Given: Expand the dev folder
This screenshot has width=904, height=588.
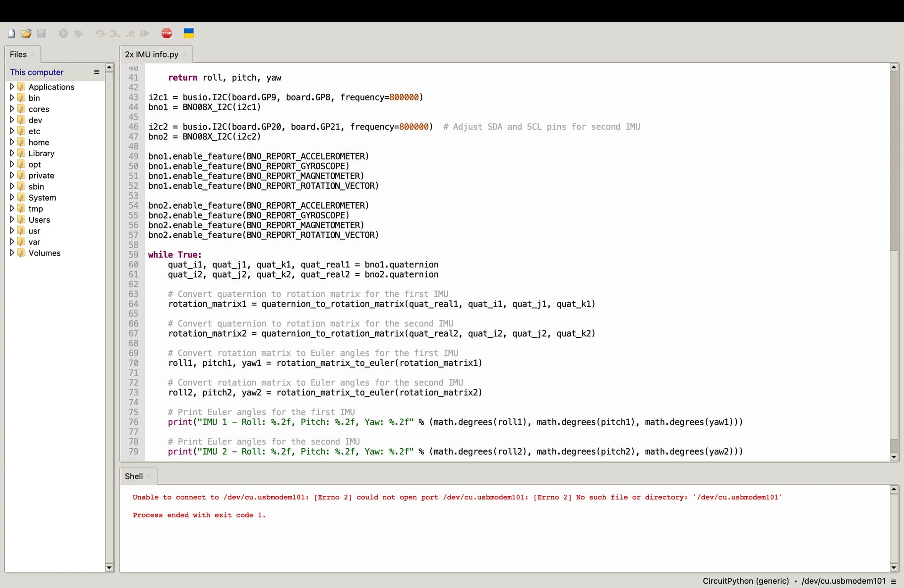Looking at the screenshot, I should 12,120.
